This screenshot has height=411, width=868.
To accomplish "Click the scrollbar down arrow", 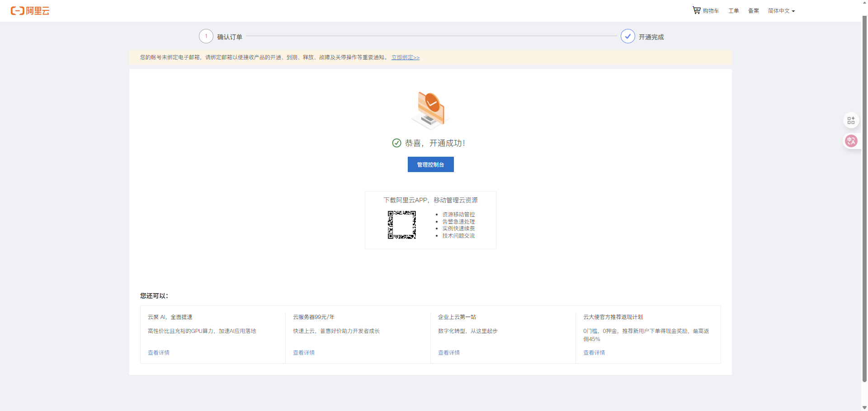I will (x=864, y=407).
